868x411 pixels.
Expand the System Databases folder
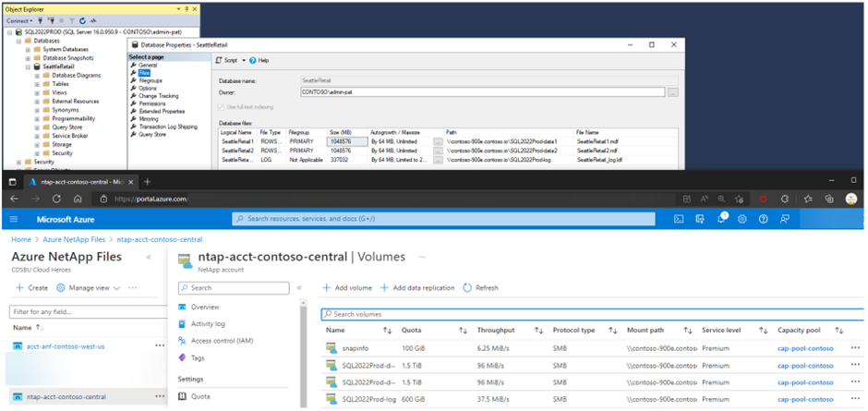[x=29, y=49]
